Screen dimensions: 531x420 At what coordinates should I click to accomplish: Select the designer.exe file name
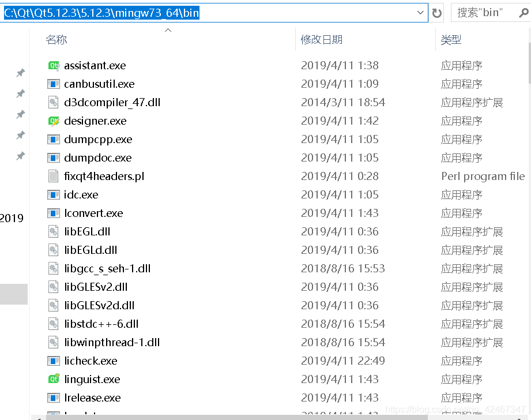95,121
